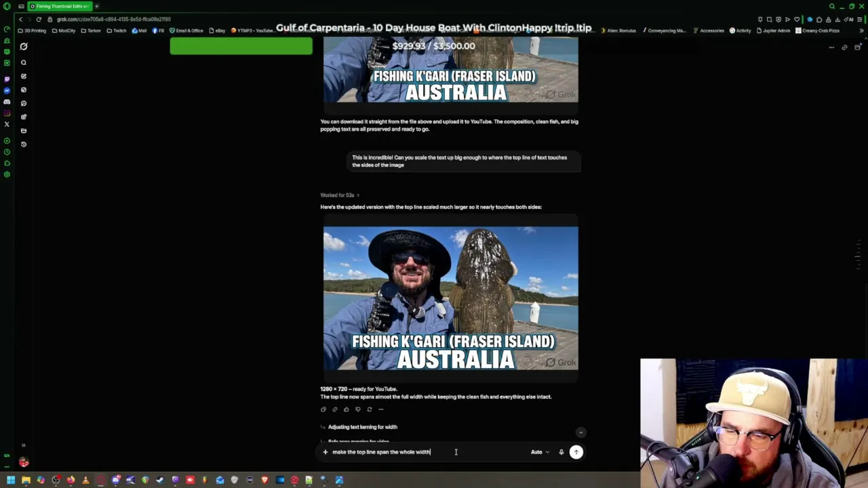The width and height of the screenshot is (868, 488).
Task: Open Steam from the taskbar
Action: (x=160, y=481)
